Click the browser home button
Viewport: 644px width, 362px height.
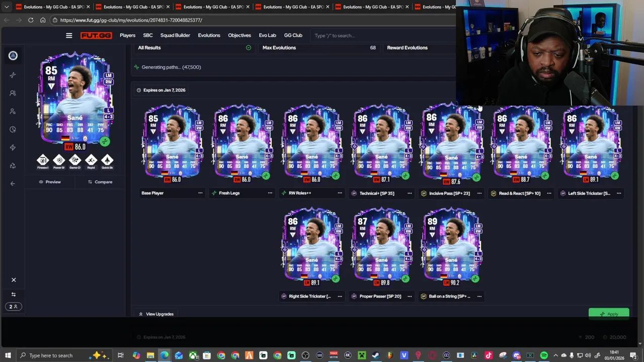[43, 20]
